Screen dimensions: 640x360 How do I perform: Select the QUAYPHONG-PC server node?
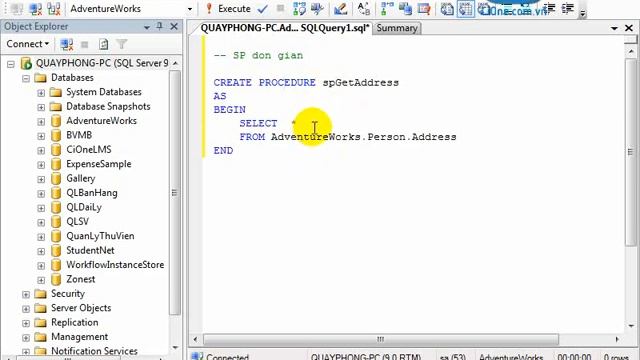tap(102, 63)
